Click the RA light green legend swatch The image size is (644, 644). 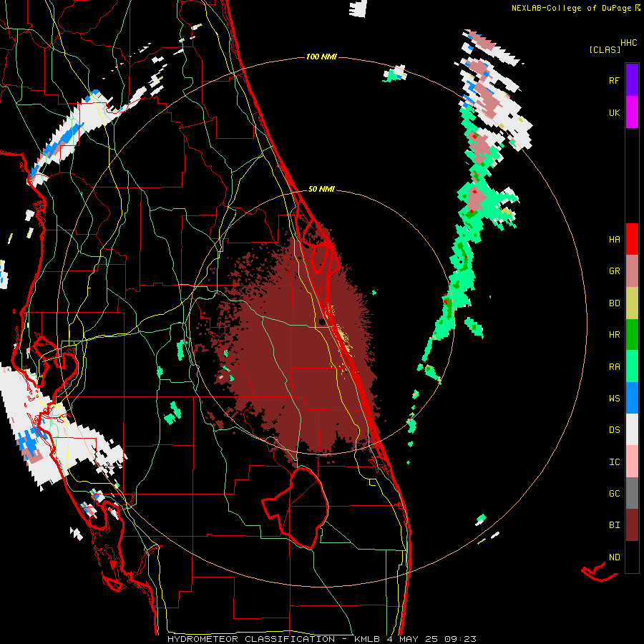632,366
